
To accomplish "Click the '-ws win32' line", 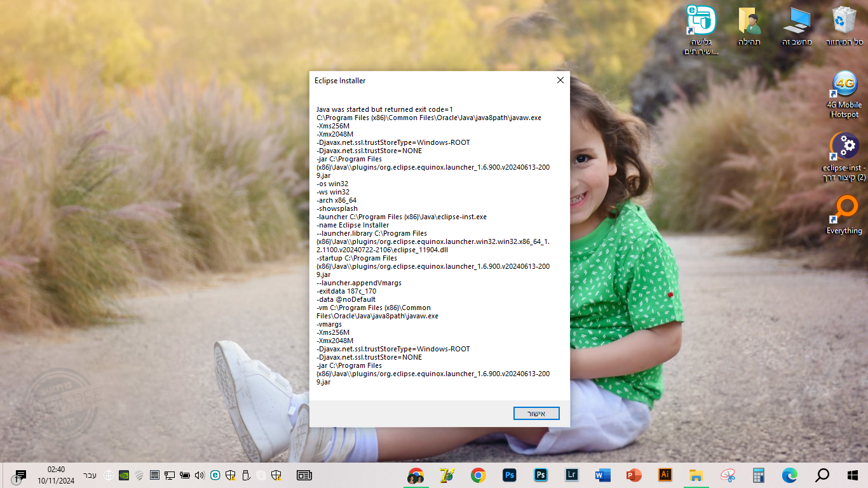I will [333, 192].
